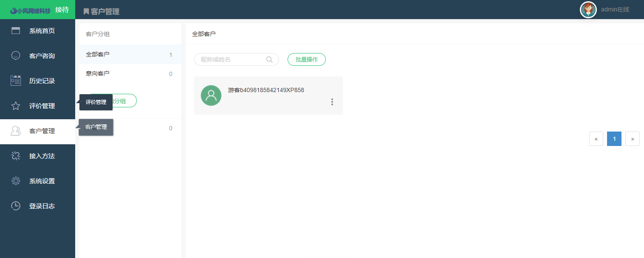Open 客户咨询 menu item
Viewport: 644px width, 258px height.
[x=37, y=56]
